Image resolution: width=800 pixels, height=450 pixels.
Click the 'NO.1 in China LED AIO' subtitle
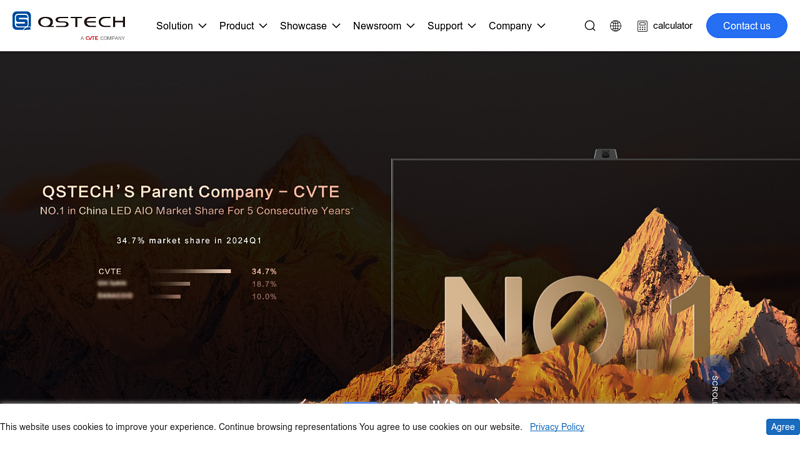[196, 211]
